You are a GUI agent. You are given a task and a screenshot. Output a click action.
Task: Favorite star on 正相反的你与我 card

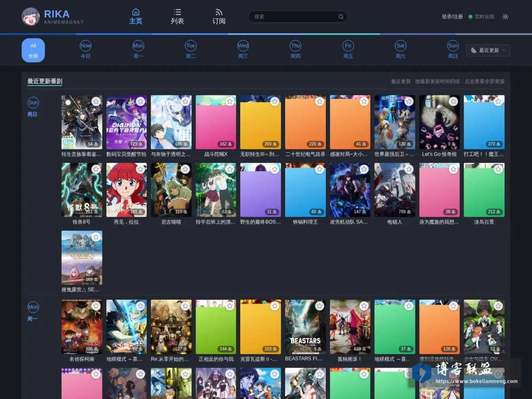(x=230, y=306)
